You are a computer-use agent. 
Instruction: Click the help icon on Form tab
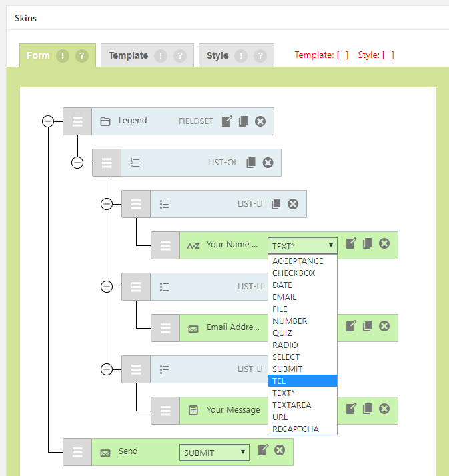[x=81, y=56]
